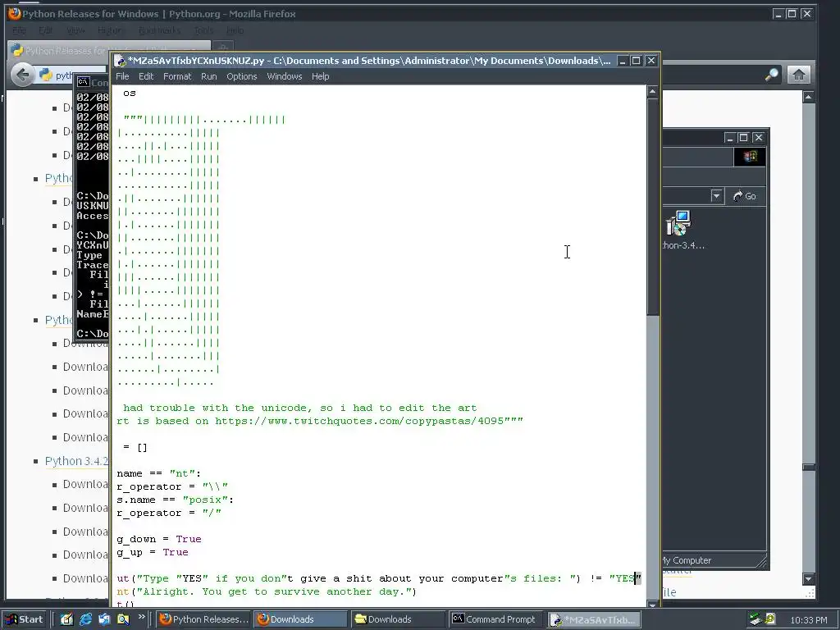The image size is (840, 630).
Task: Click the yellow system tray icon
Action: (x=769, y=619)
